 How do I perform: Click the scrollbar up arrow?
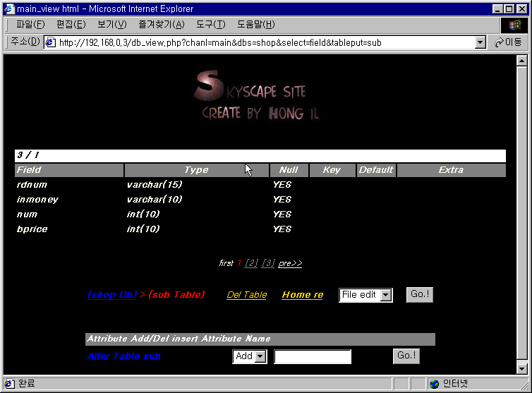tap(521, 61)
